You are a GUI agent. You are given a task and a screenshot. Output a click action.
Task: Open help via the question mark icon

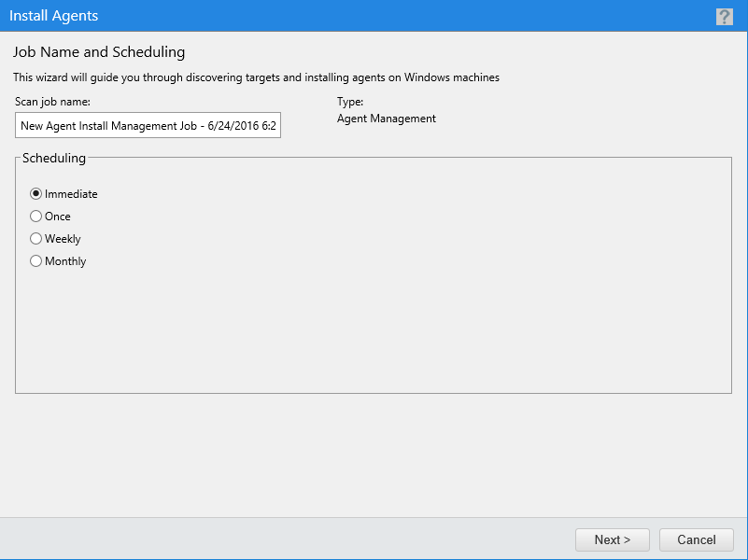724,17
